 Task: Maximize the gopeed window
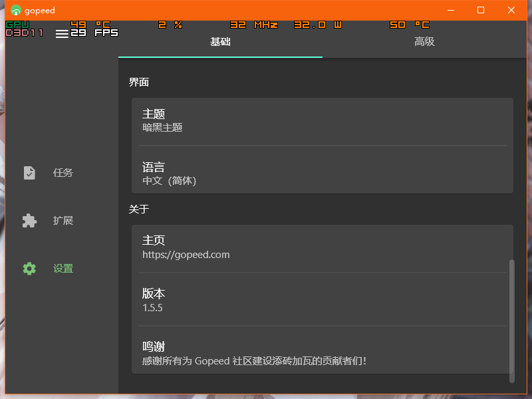(481, 10)
